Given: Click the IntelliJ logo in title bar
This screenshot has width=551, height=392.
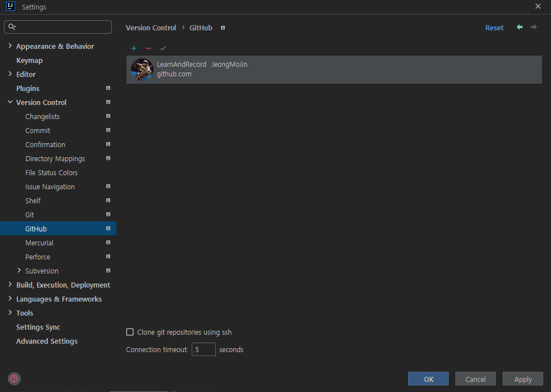Looking at the screenshot, I should click(11, 6).
